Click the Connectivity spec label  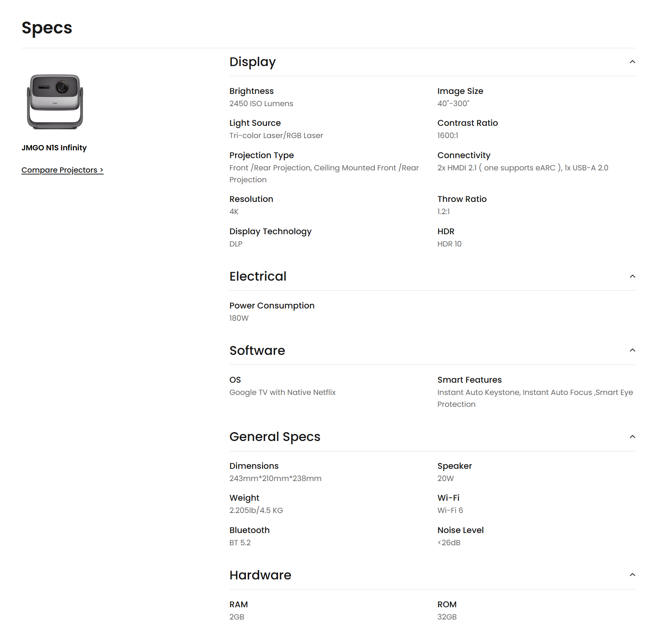pos(463,156)
